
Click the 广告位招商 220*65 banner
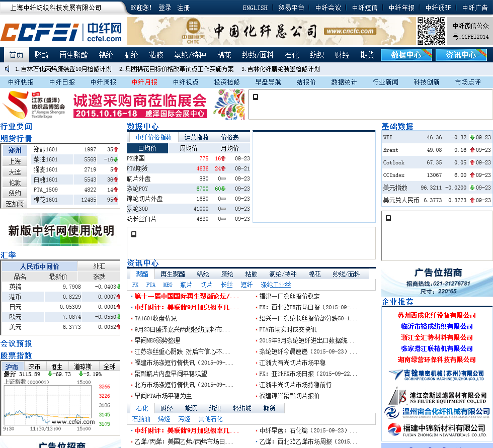coord(437,281)
